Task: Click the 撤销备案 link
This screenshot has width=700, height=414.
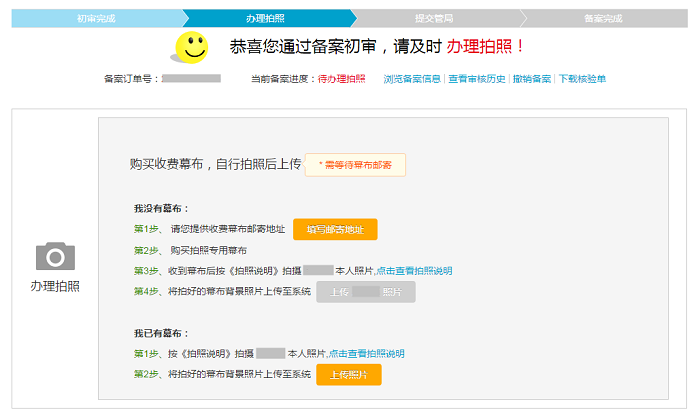Action: coord(531,79)
